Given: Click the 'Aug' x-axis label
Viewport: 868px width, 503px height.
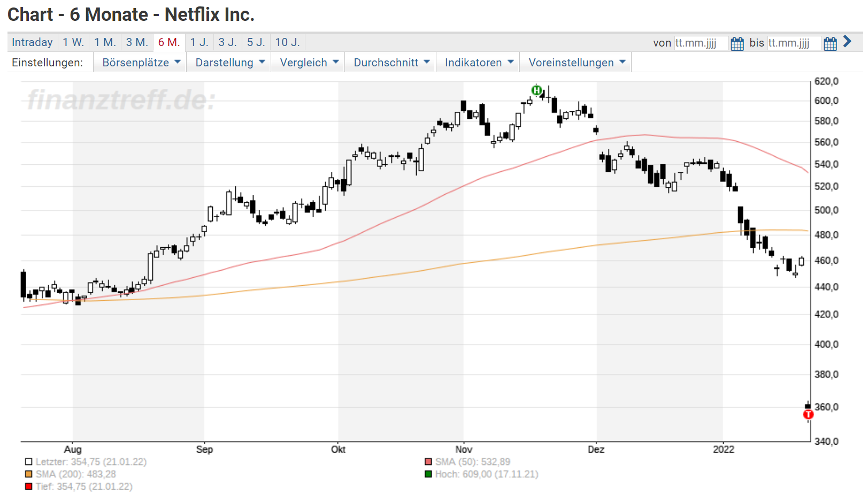Looking at the screenshot, I should coord(73,449).
